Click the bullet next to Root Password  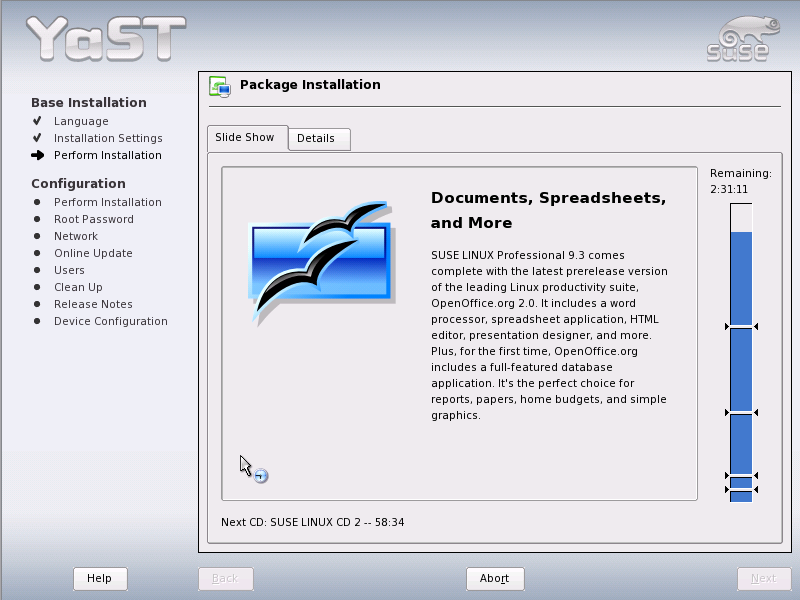[37, 219]
